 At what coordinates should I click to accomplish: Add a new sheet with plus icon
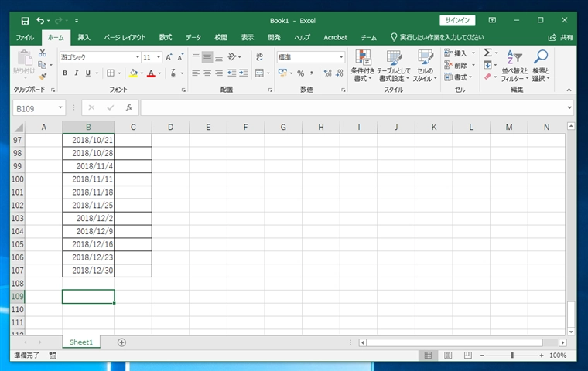point(121,342)
